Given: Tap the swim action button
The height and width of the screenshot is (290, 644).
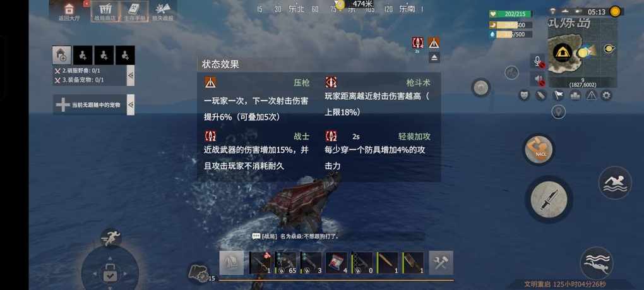Looking at the screenshot, I should (614, 183).
